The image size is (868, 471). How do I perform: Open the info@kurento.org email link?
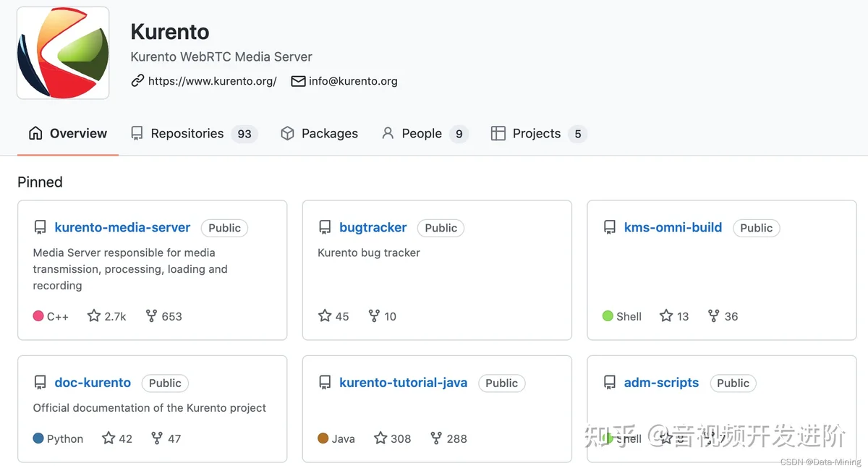click(353, 81)
